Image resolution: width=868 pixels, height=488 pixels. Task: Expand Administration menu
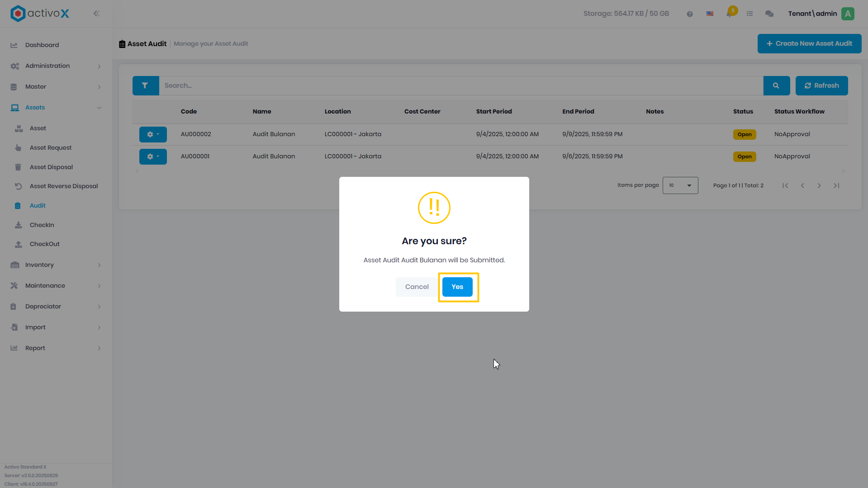pyautogui.click(x=56, y=66)
